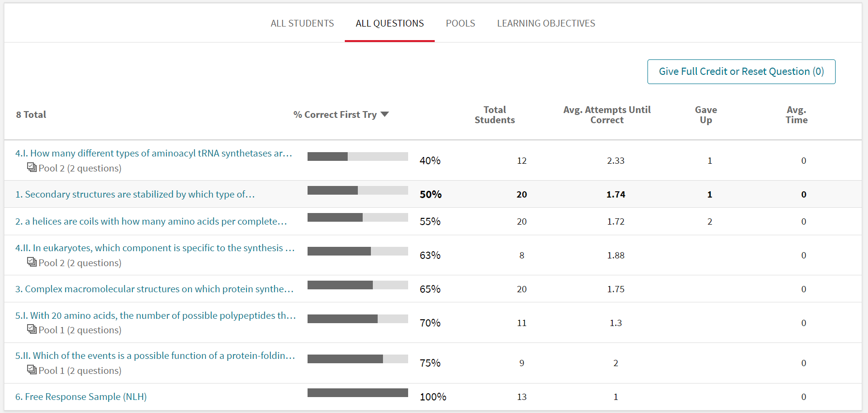
Task: Switch to the POOLS tab
Action: [460, 23]
